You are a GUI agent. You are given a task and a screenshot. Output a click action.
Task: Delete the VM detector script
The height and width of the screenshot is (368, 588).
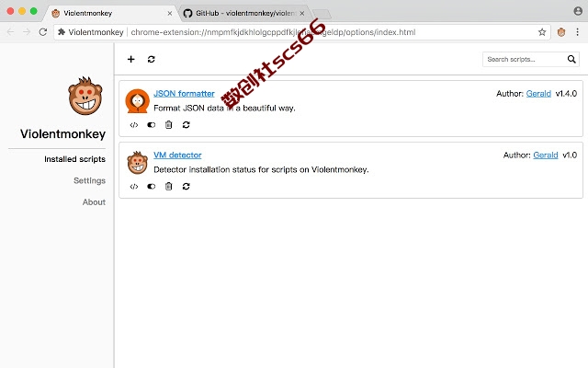pos(169,187)
